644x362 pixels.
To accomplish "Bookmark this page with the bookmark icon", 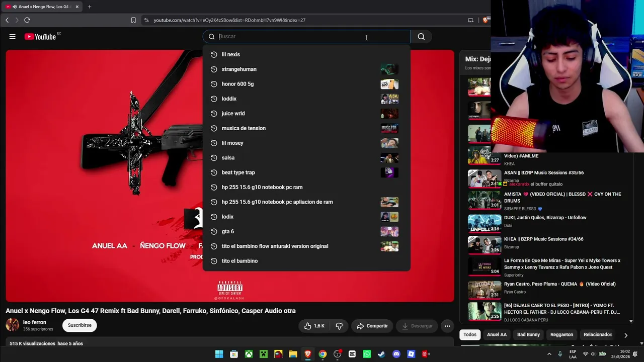I will (133, 20).
